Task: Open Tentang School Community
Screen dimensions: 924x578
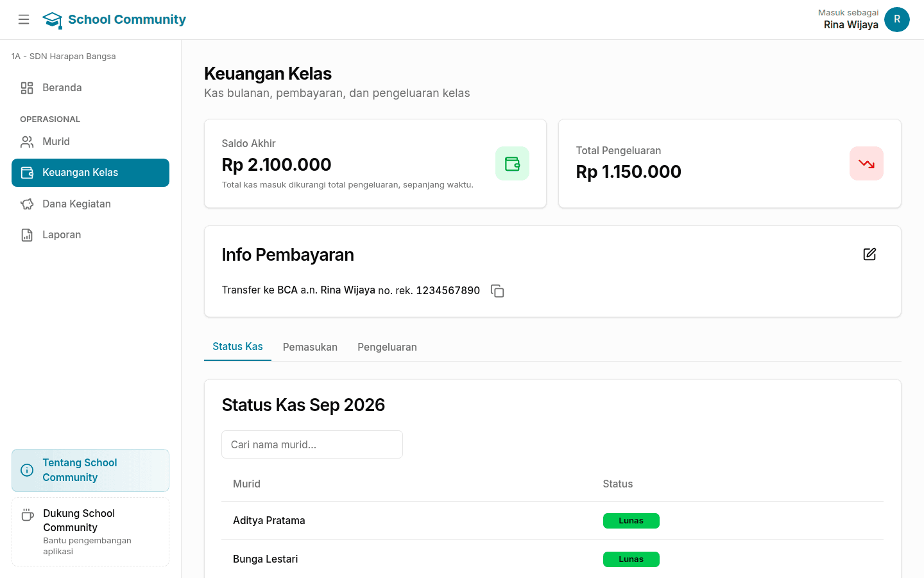Action: click(x=90, y=470)
